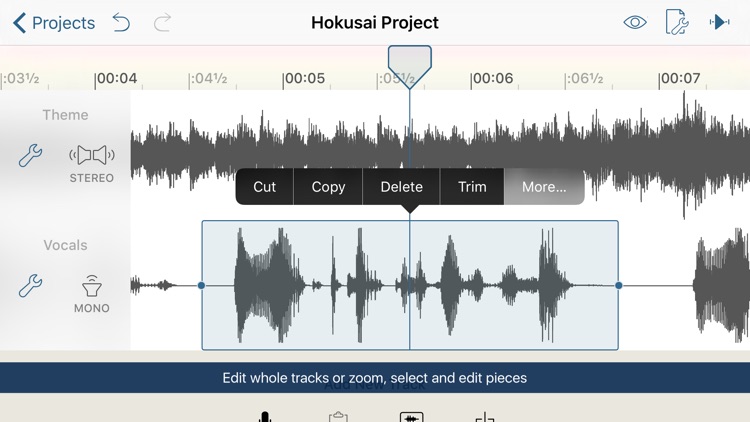Tap the Hokusai Project title
This screenshot has width=750, height=422.
click(x=375, y=22)
